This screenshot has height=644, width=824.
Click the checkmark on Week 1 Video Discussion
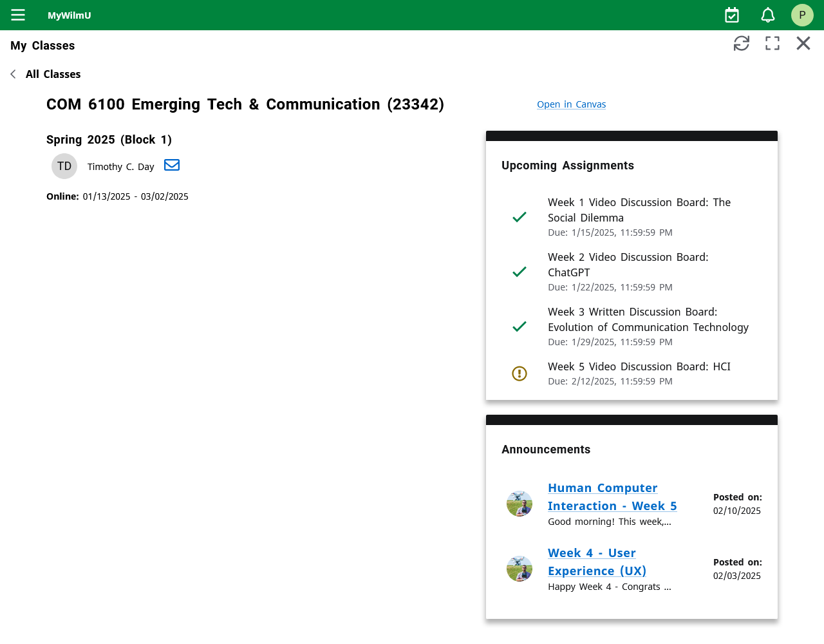(x=520, y=217)
